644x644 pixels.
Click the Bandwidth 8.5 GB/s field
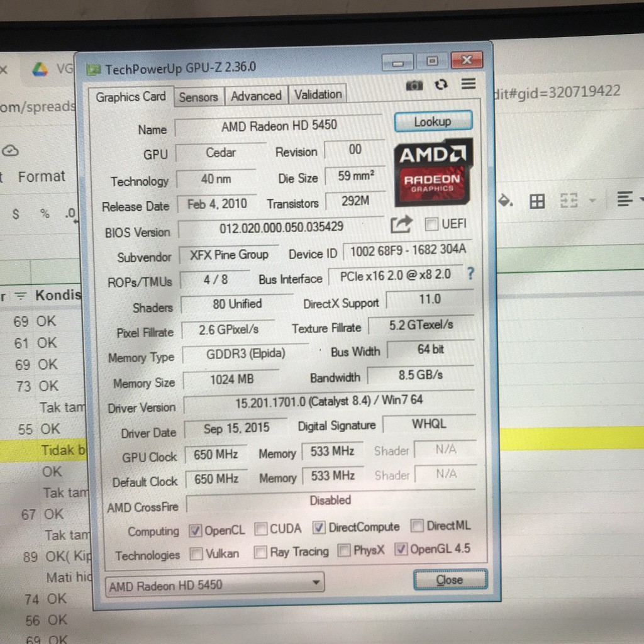(x=421, y=375)
